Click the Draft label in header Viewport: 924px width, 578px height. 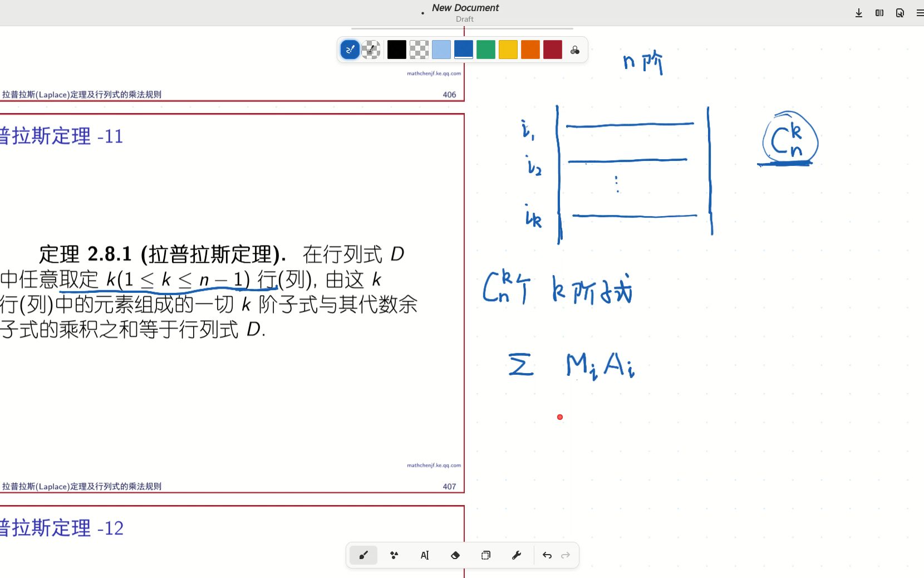point(465,19)
